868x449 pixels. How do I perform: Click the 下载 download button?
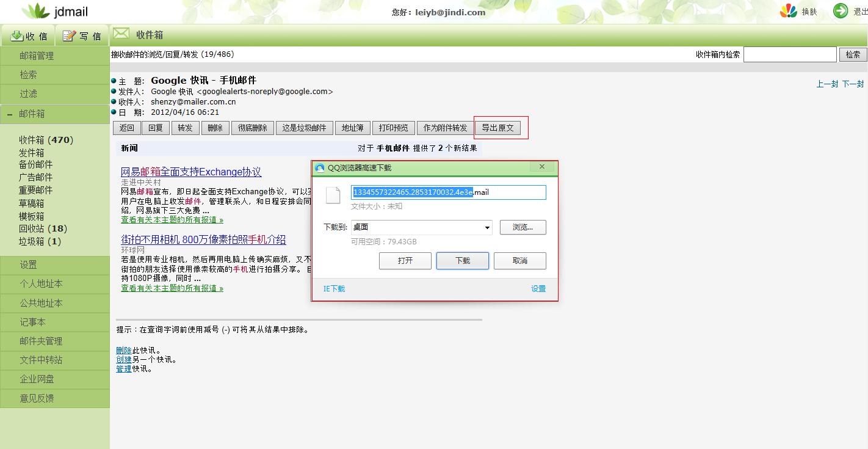pyautogui.click(x=463, y=261)
